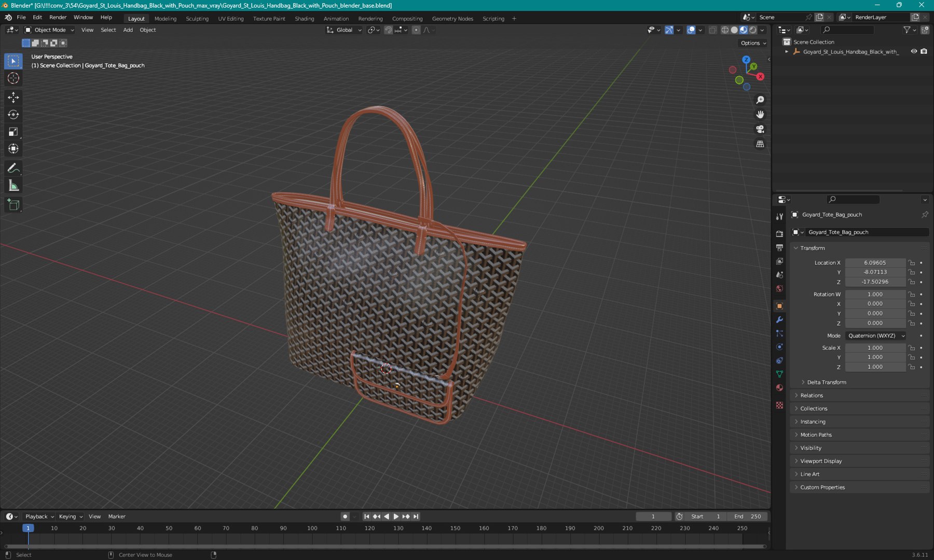Open the Object Mode dropdown
This screenshot has width=934, height=560.
tap(49, 30)
